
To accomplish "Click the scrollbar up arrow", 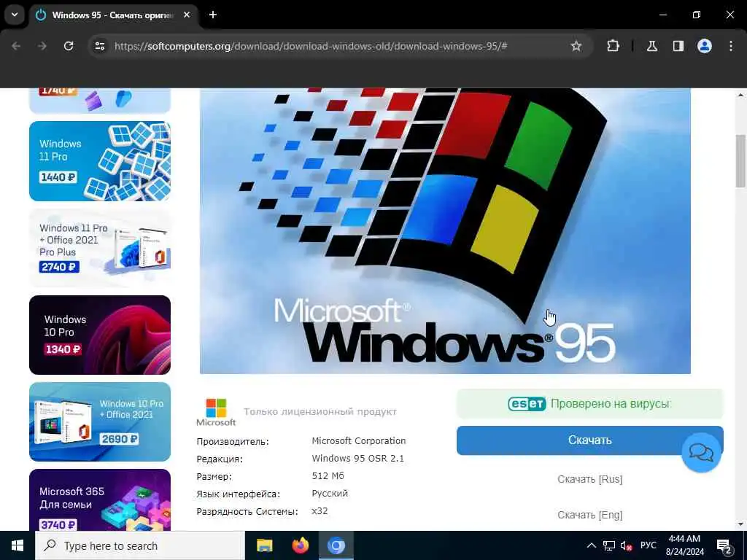I will coord(740,95).
